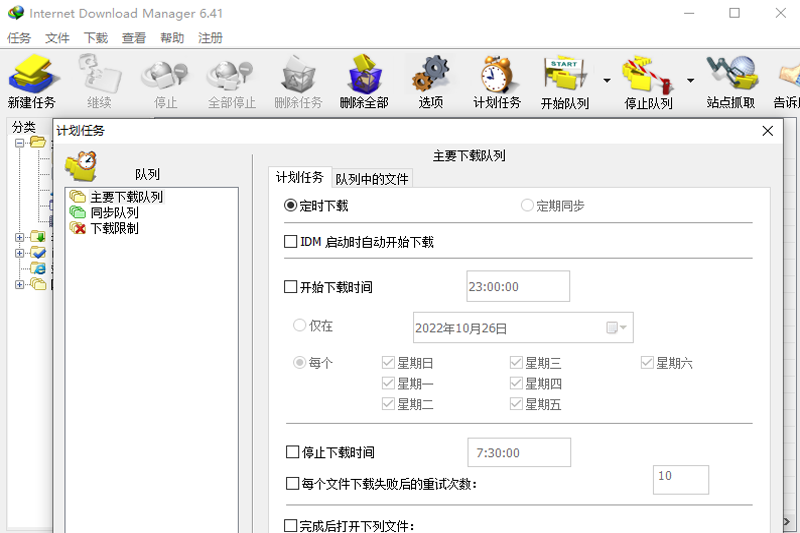Select 下载限制 queue in list

coord(114,228)
